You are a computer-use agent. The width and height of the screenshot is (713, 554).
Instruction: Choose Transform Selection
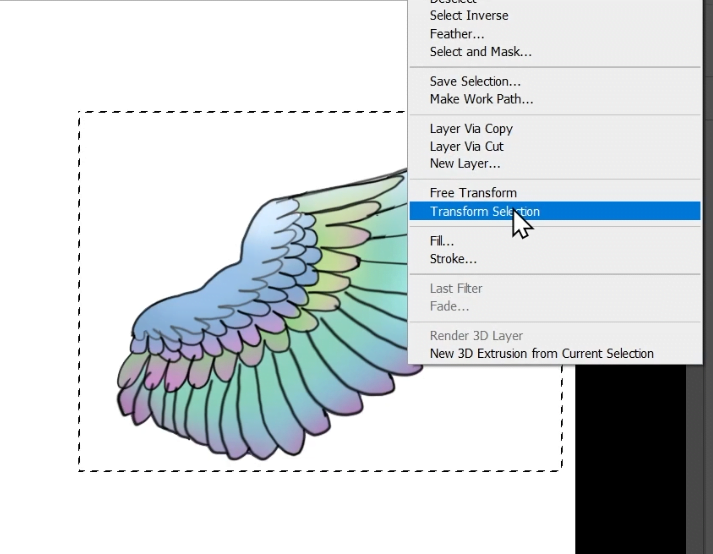coord(555,211)
